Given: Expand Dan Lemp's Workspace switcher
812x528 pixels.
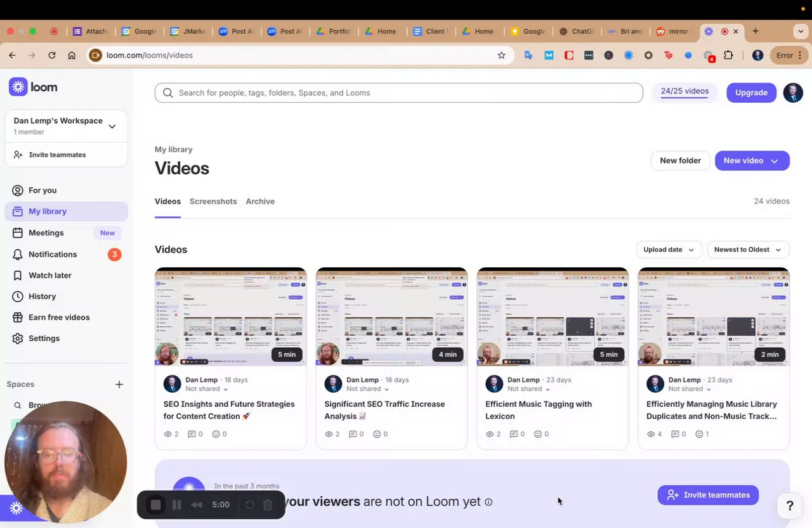Looking at the screenshot, I should [x=66, y=126].
